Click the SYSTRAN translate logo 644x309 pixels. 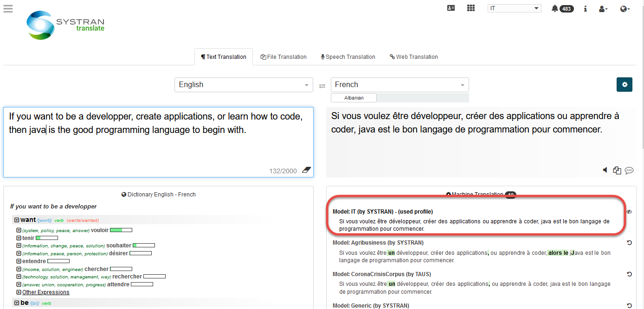point(65,25)
